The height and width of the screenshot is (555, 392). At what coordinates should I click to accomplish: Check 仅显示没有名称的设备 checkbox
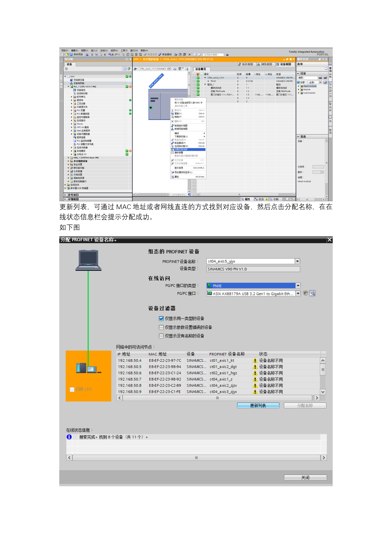(161, 336)
